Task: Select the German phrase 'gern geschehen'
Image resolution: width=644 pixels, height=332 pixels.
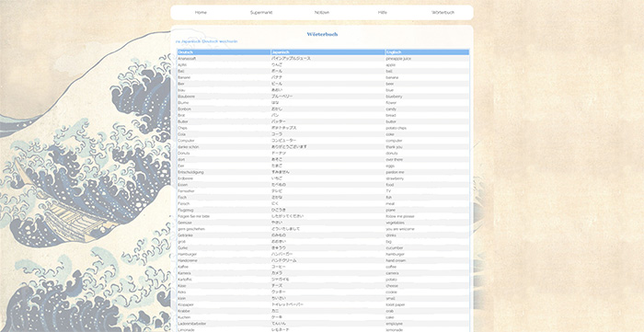Action: [191, 229]
